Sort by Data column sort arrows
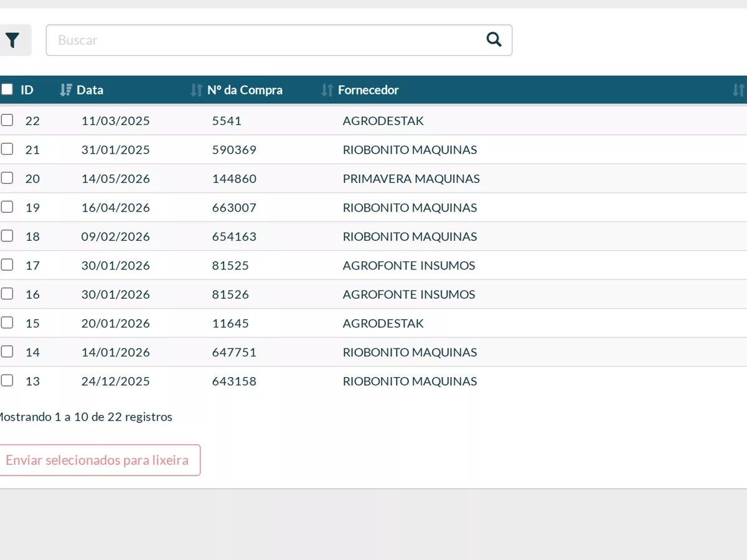The height and width of the screenshot is (560, 747). pyautogui.click(x=196, y=90)
